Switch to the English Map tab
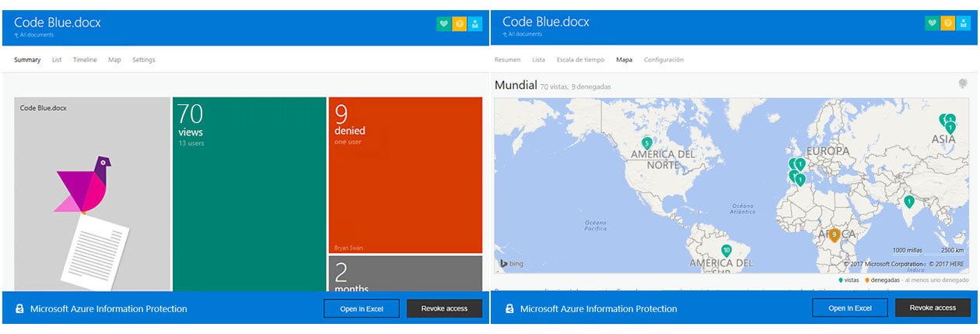Screen dimensions: 980x334 [x=114, y=60]
